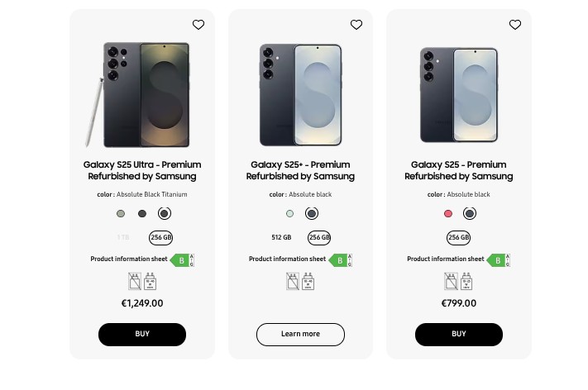Image resolution: width=588 pixels, height=390 pixels.
Task: Click Learn more for Galaxy S25+
Action: pos(300,334)
